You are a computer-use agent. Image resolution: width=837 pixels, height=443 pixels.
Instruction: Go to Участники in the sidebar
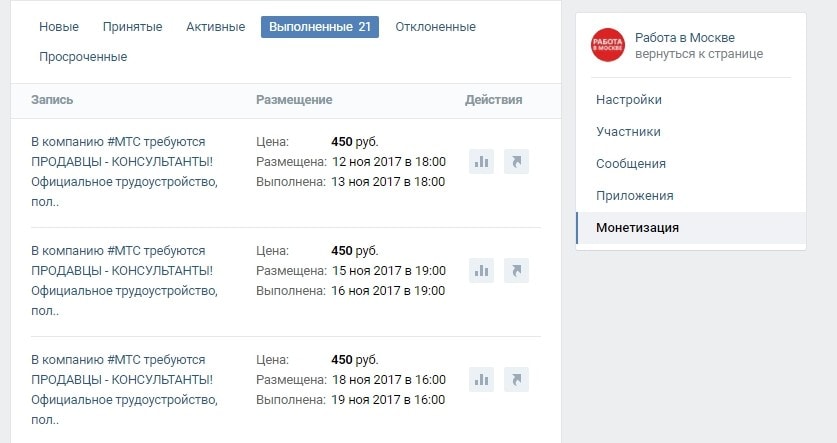pyautogui.click(x=628, y=132)
